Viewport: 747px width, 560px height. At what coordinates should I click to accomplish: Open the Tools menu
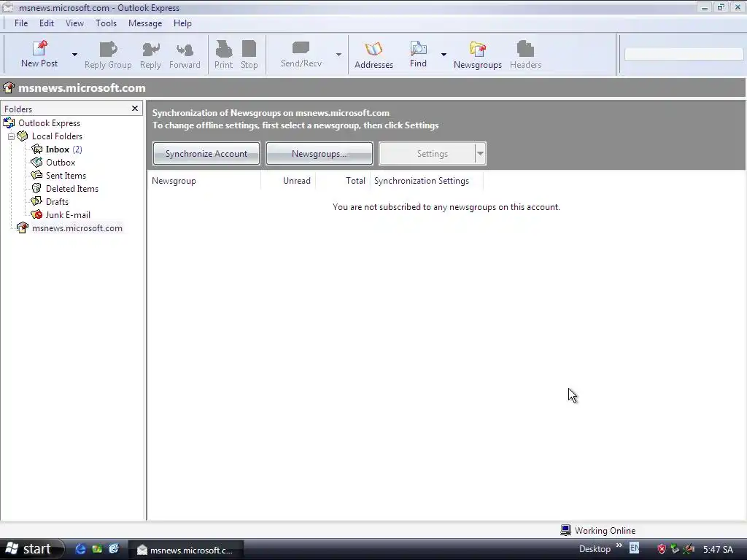coord(106,23)
